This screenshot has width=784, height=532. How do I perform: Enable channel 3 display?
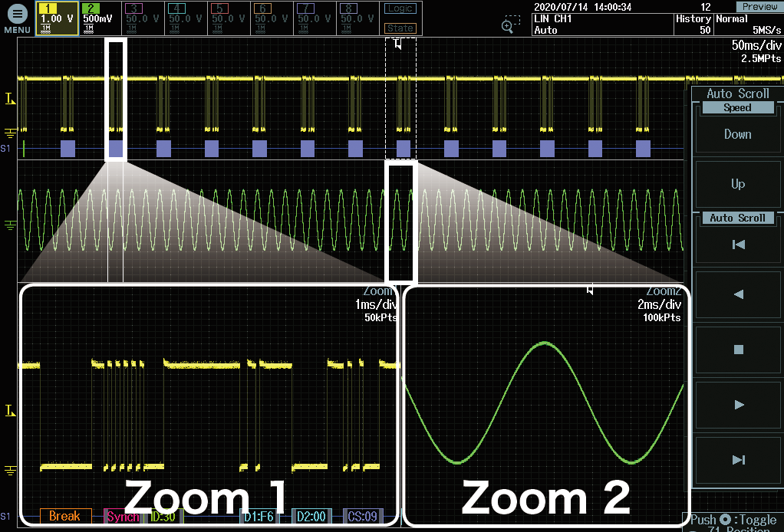pyautogui.click(x=143, y=18)
